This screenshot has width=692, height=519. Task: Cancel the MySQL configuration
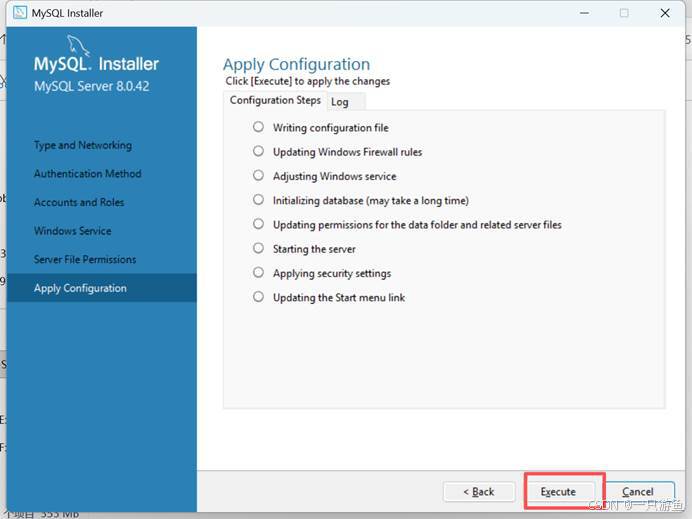coord(638,491)
